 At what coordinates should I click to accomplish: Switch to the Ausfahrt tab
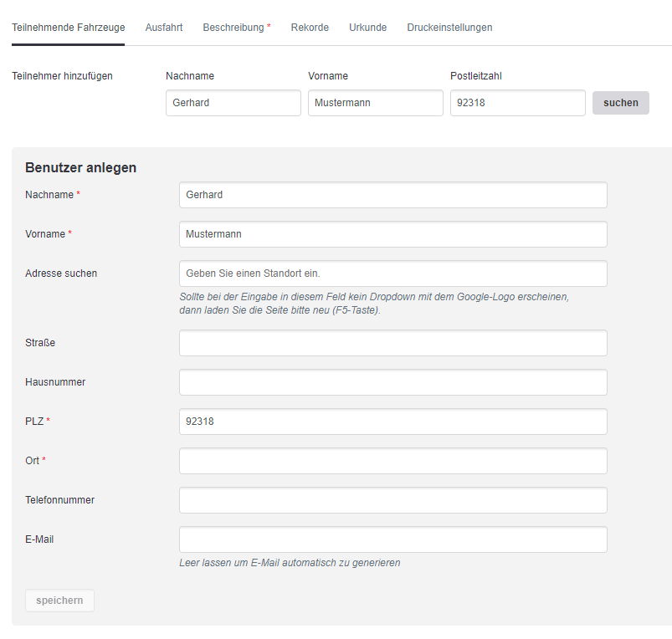[x=164, y=28]
